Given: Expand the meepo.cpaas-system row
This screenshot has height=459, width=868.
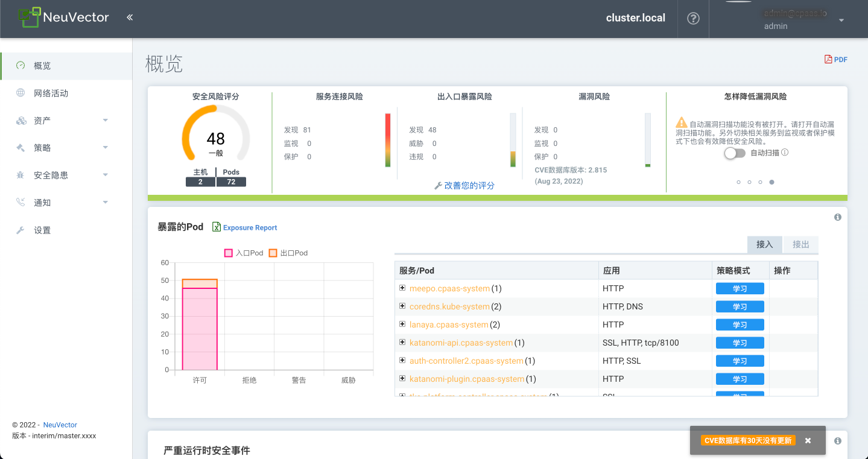Looking at the screenshot, I should click(x=402, y=288).
